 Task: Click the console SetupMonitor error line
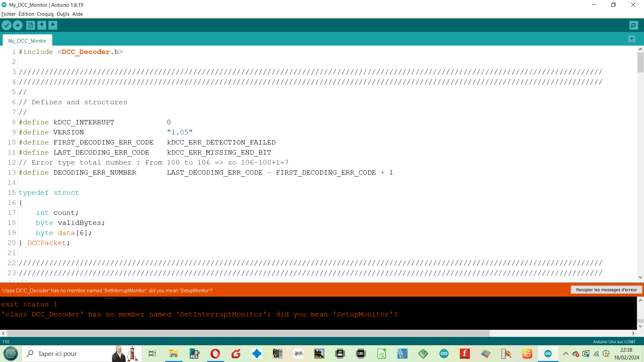tap(200, 314)
